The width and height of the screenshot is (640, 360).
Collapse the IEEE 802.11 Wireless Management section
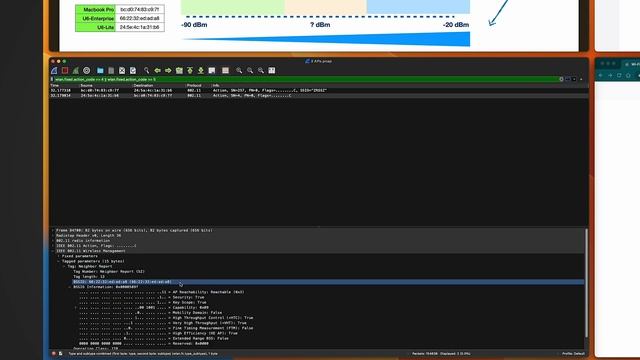click(x=53, y=251)
